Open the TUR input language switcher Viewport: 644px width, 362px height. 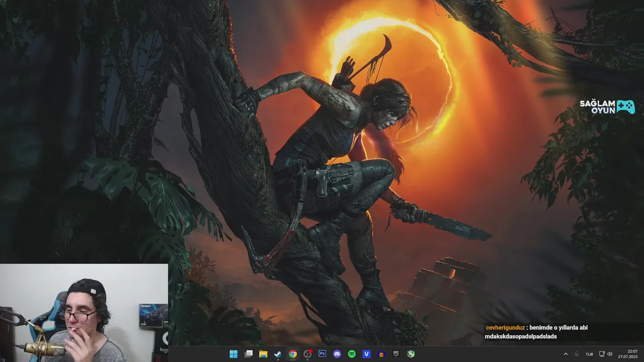[x=589, y=354]
